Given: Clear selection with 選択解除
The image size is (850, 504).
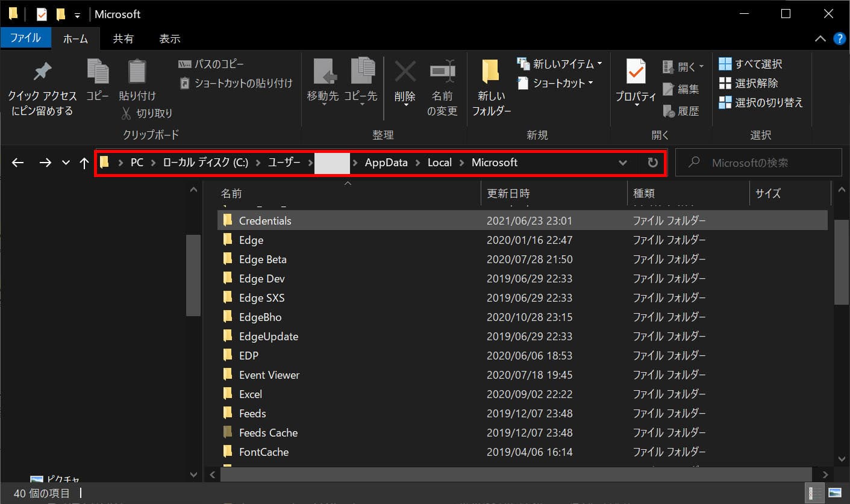Looking at the screenshot, I should tap(748, 83).
